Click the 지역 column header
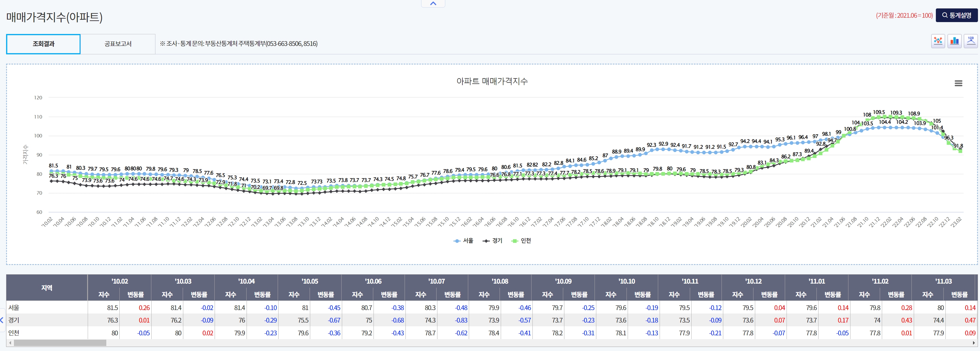 47,288
